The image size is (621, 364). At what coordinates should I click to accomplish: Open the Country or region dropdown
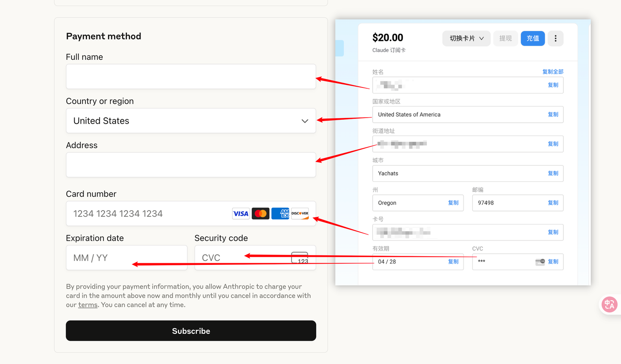(191, 121)
